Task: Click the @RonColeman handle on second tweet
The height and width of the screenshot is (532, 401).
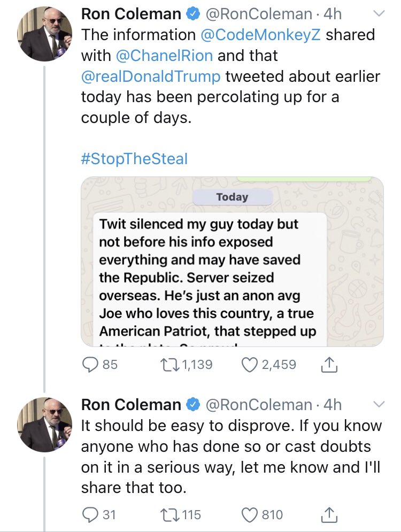Action: tap(259, 405)
